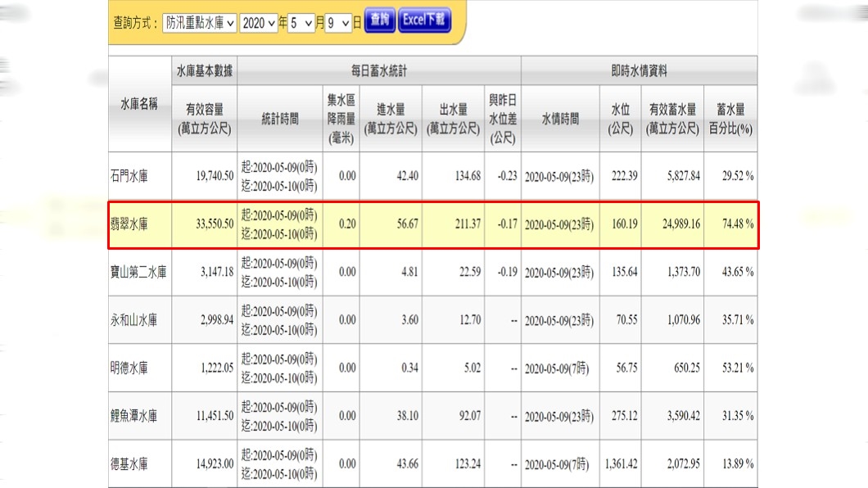Click the 與昨日水位差 column header

point(503,119)
